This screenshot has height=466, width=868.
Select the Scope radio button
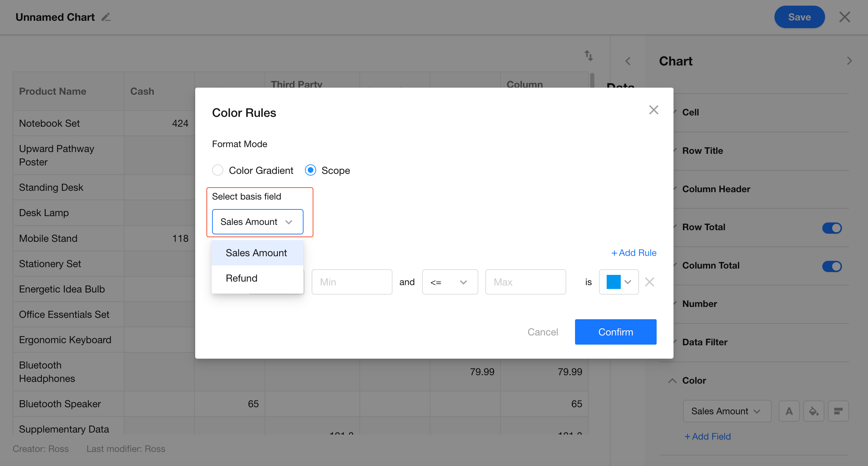click(x=310, y=170)
